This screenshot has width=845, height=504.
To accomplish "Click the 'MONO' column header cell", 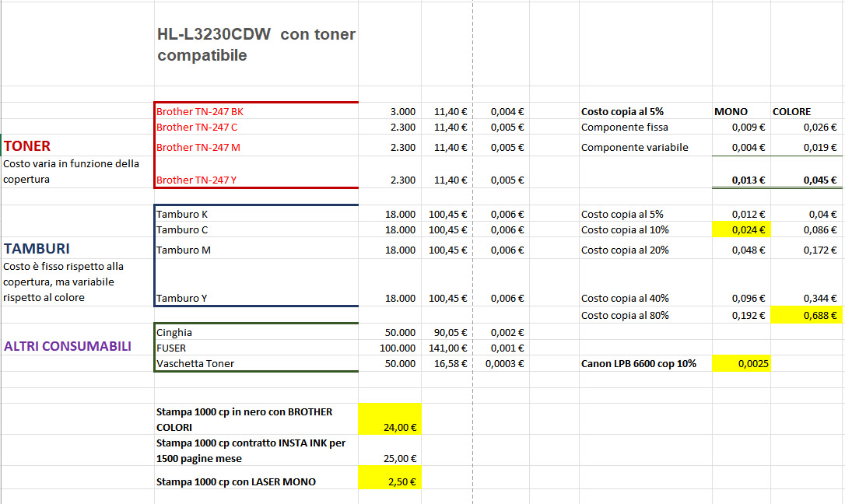I will (x=742, y=111).
